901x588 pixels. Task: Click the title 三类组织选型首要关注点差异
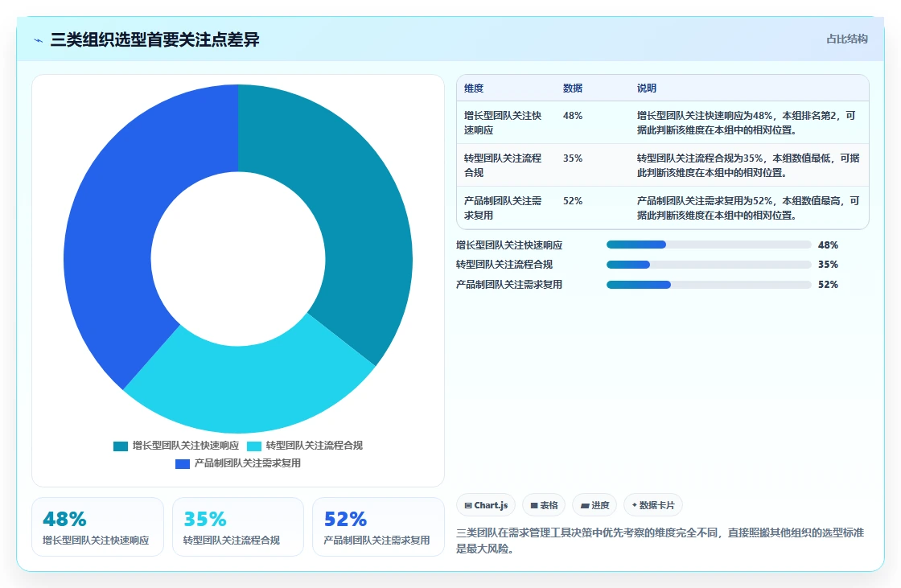pyautogui.click(x=155, y=39)
